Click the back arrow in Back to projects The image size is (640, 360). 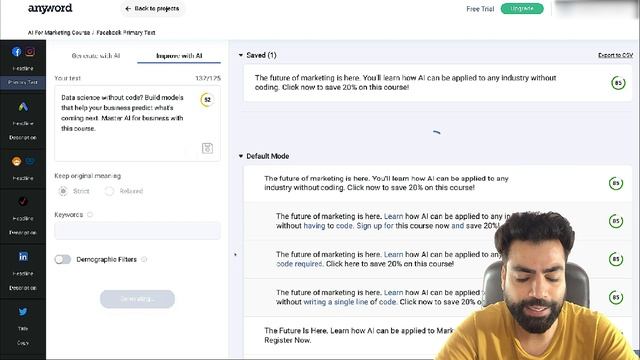(128, 9)
